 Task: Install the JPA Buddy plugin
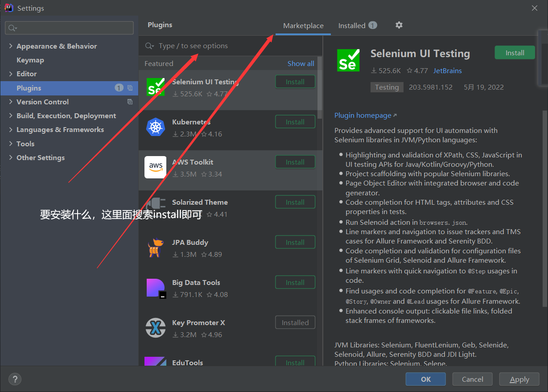pyautogui.click(x=295, y=242)
